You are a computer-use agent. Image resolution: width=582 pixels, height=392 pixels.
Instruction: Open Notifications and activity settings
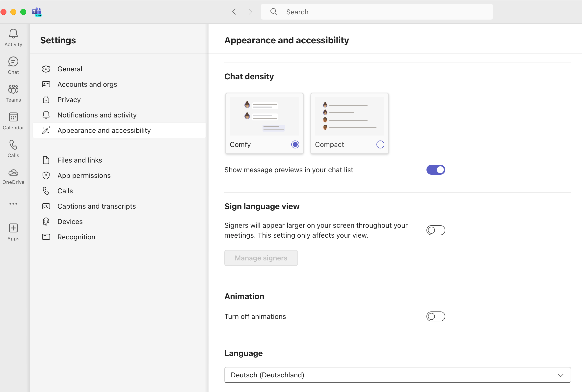[x=97, y=115]
